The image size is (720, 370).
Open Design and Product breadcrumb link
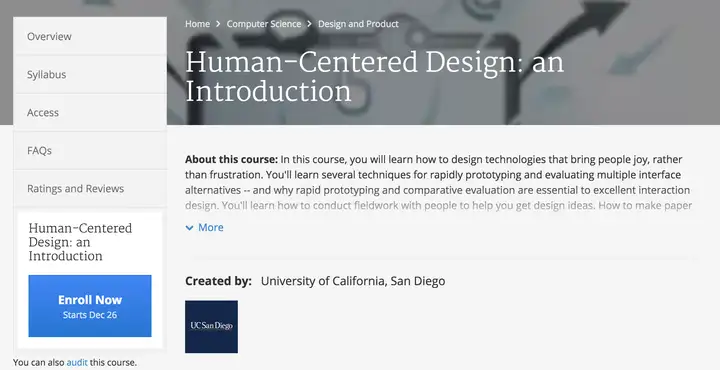[358, 24]
